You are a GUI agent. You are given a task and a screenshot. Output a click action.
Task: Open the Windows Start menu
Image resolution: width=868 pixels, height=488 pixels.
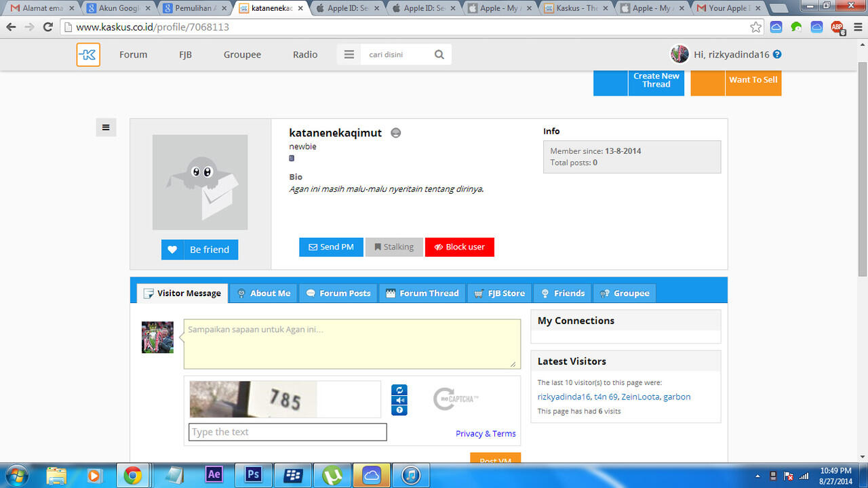pyautogui.click(x=16, y=475)
